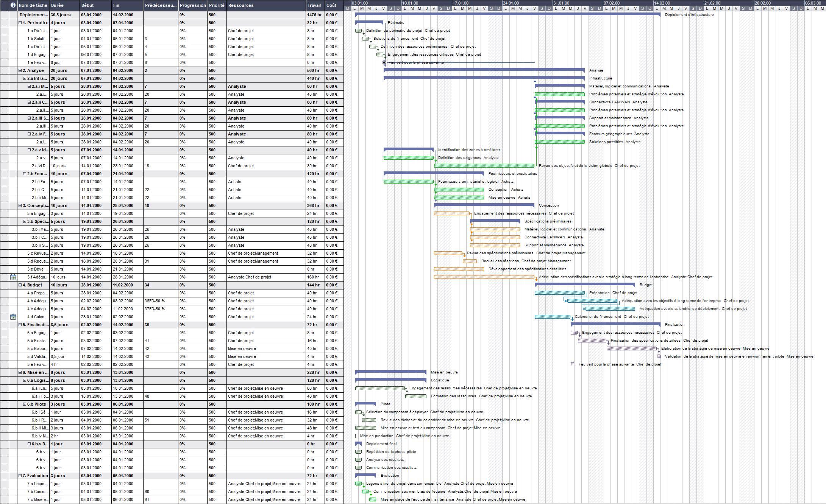Click the 'Prédécesseu...' column header

pos(161,5)
